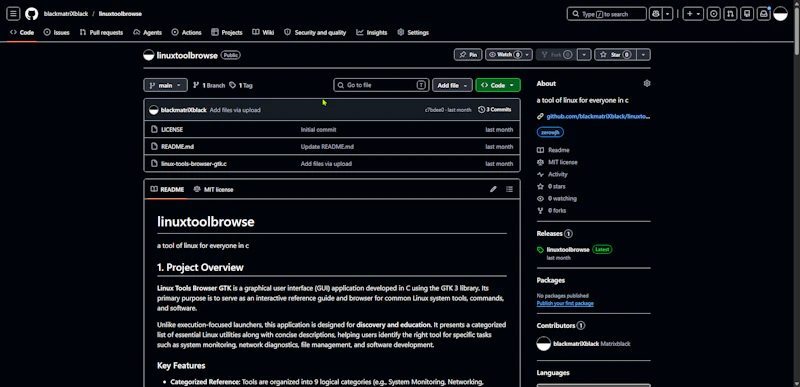Pin this repository

click(468, 55)
